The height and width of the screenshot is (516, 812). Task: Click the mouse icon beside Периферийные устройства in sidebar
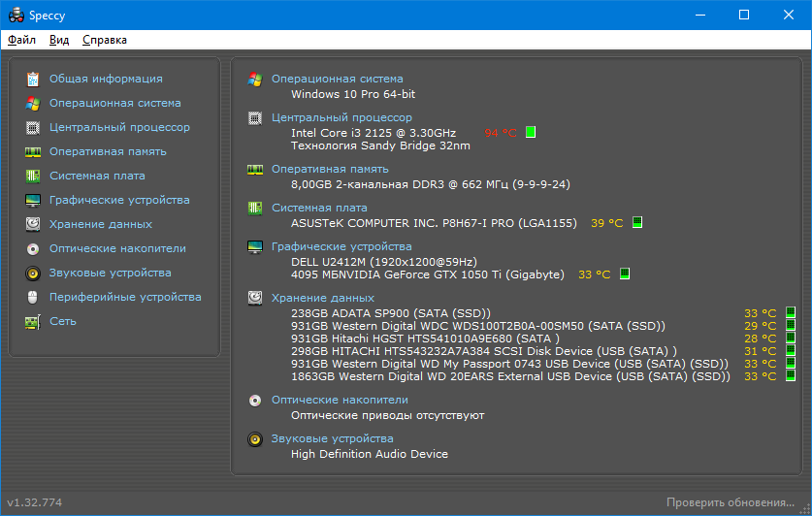click(33, 297)
